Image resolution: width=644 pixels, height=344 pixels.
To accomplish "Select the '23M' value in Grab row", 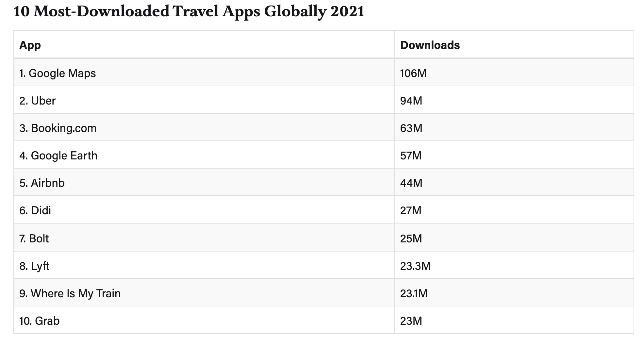I will pyautogui.click(x=411, y=321).
